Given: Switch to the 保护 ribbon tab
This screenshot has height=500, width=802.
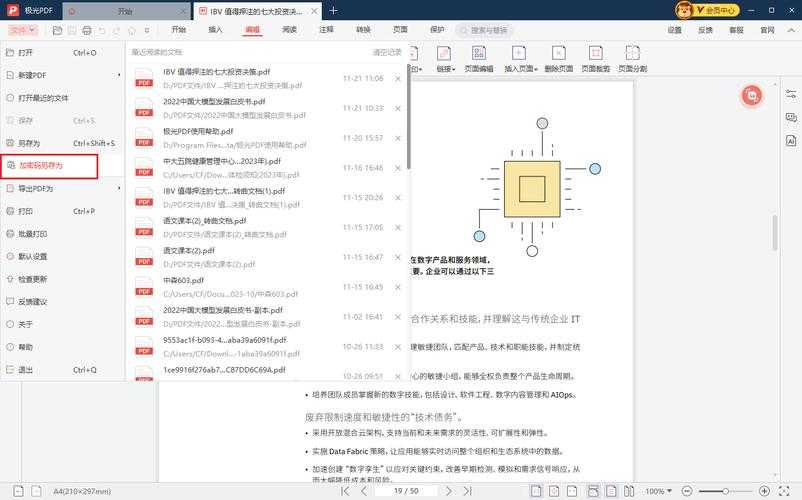Looking at the screenshot, I should tap(437, 30).
